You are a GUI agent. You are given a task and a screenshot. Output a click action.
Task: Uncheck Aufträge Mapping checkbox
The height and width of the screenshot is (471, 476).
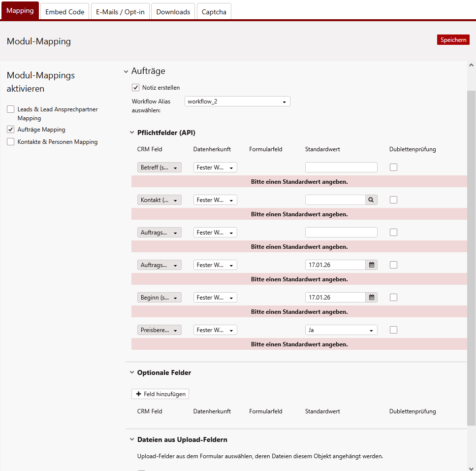click(10, 130)
